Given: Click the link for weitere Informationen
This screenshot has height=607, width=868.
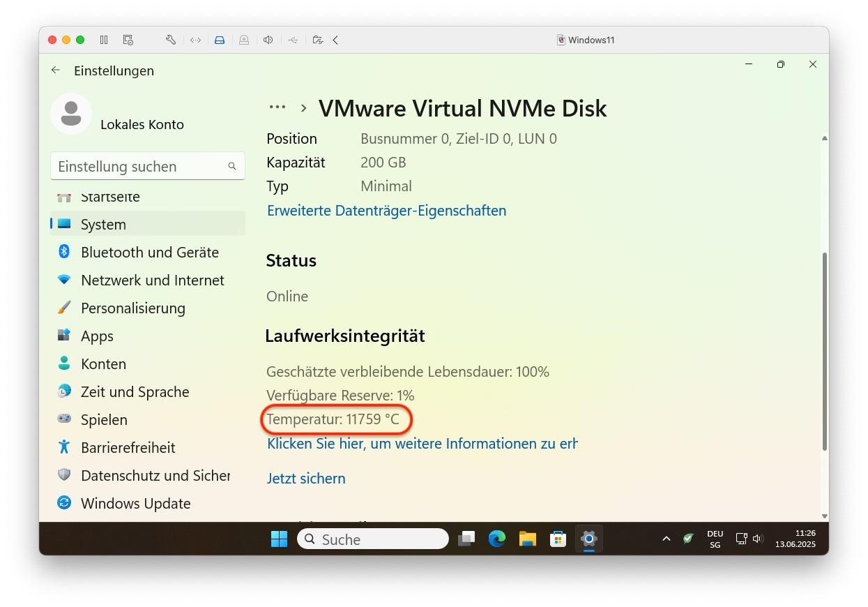Looking at the screenshot, I should coord(422,443).
